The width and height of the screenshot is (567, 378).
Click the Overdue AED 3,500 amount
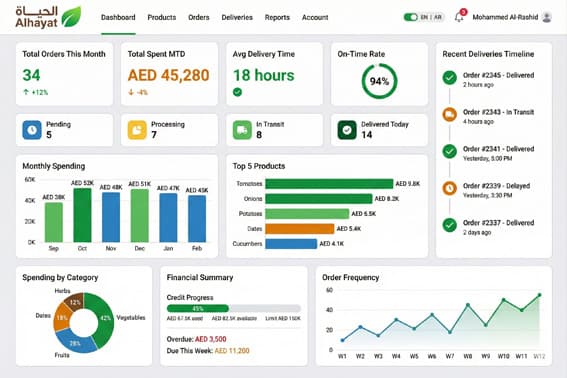point(210,339)
